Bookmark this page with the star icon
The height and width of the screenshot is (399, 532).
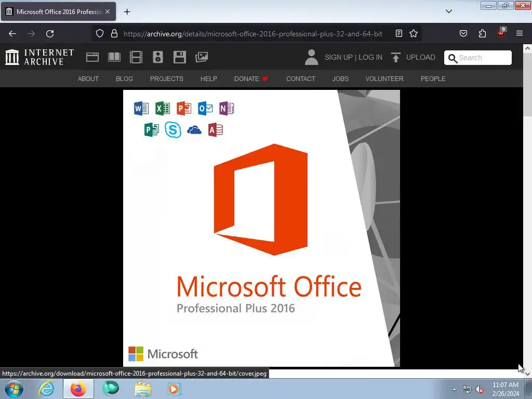(413, 33)
